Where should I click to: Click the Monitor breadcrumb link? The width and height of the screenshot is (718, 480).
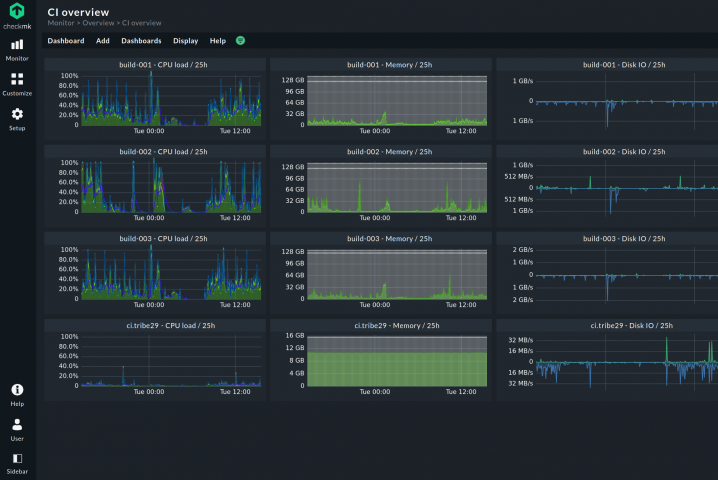coord(60,22)
